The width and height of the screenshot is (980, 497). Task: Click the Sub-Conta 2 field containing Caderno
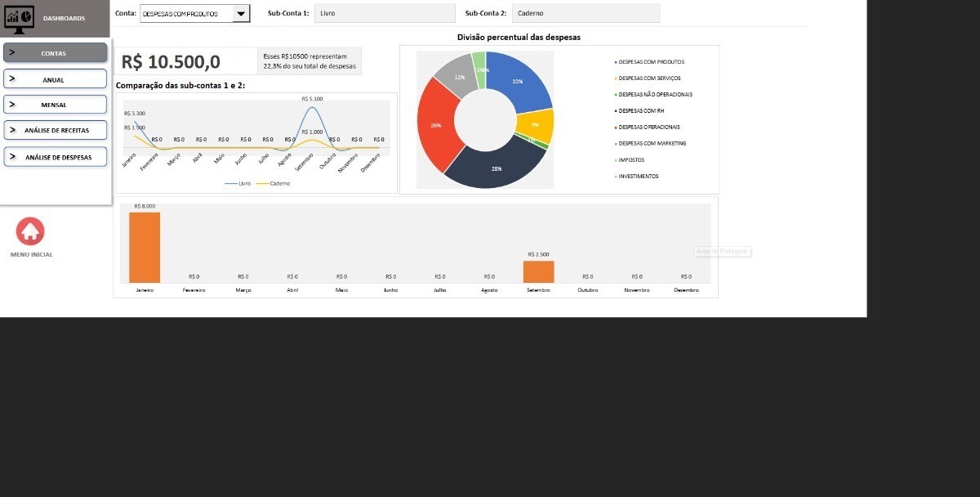(x=586, y=14)
